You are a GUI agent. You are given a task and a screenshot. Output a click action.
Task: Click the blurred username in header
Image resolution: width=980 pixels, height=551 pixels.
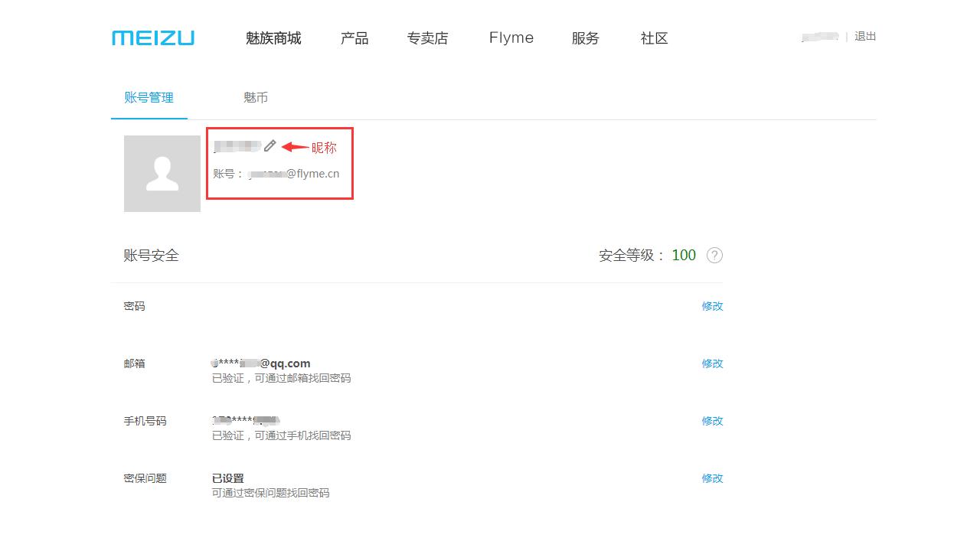pos(820,36)
